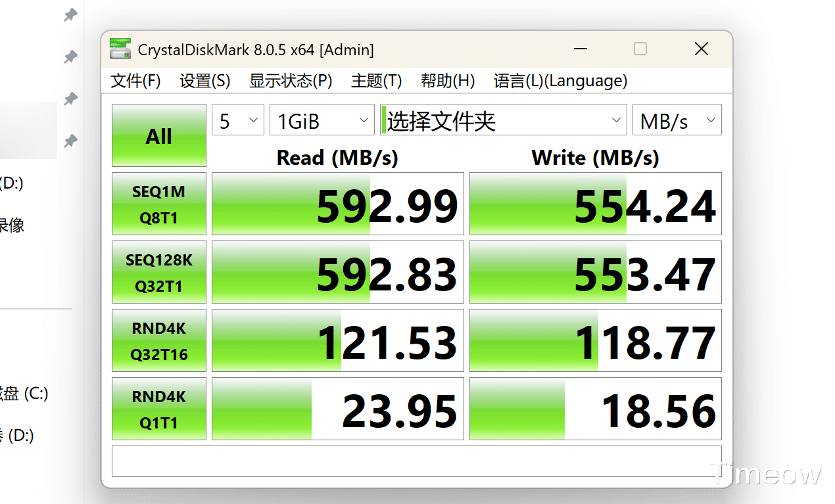The height and width of the screenshot is (504, 835).
Task: Click the Read (MB/s) column header
Action: [x=337, y=158]
